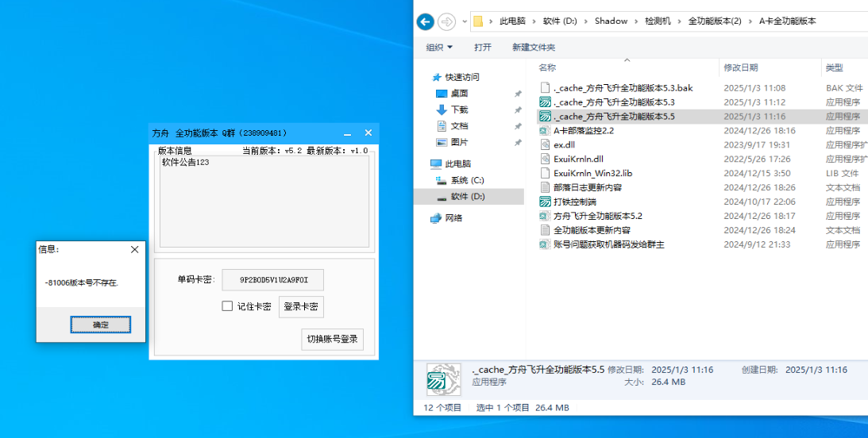This screenshot has width=868, height=438.
Task: Click 新建文件夹 in the command bar
Action: tap(534, 48)
